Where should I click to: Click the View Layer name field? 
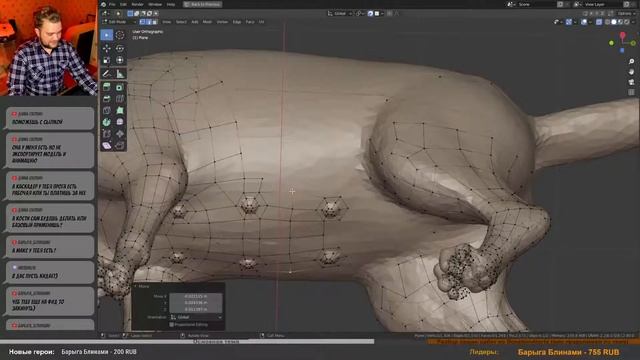coord(602,4)
